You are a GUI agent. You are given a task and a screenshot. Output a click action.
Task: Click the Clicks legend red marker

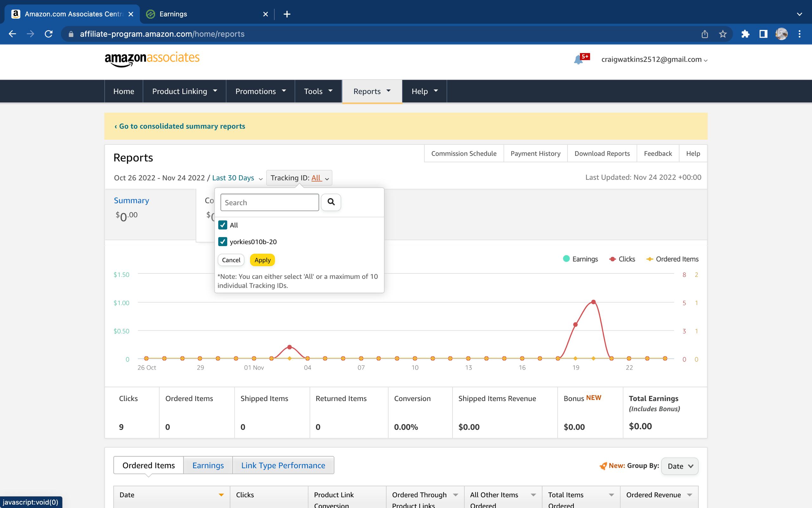pos(612,259)
